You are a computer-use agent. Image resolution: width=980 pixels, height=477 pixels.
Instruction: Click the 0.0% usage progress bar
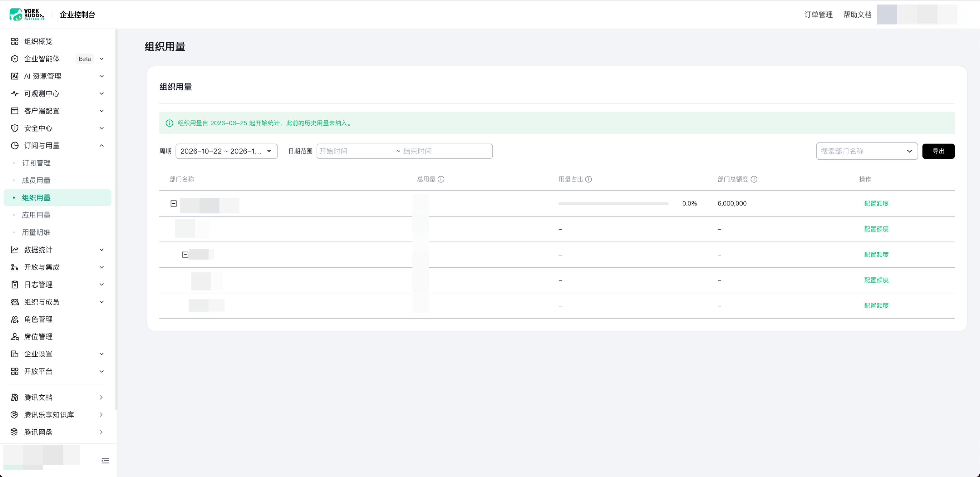point(613,204)
